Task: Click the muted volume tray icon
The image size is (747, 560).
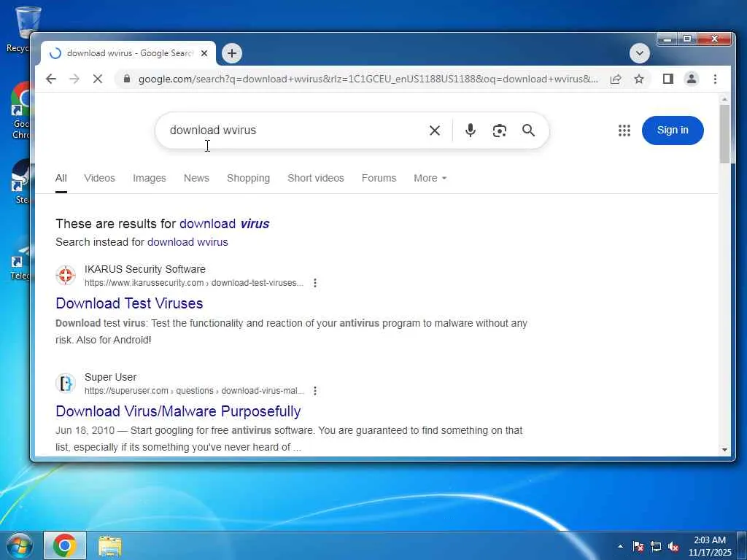Action: [673, 547]
